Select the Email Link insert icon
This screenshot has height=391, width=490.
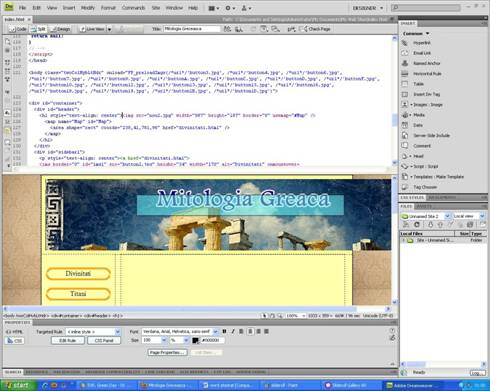coord(405,53)
